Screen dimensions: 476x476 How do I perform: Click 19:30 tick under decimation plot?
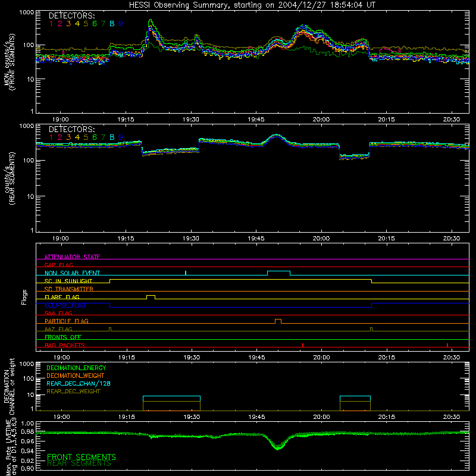pos(192,417)
